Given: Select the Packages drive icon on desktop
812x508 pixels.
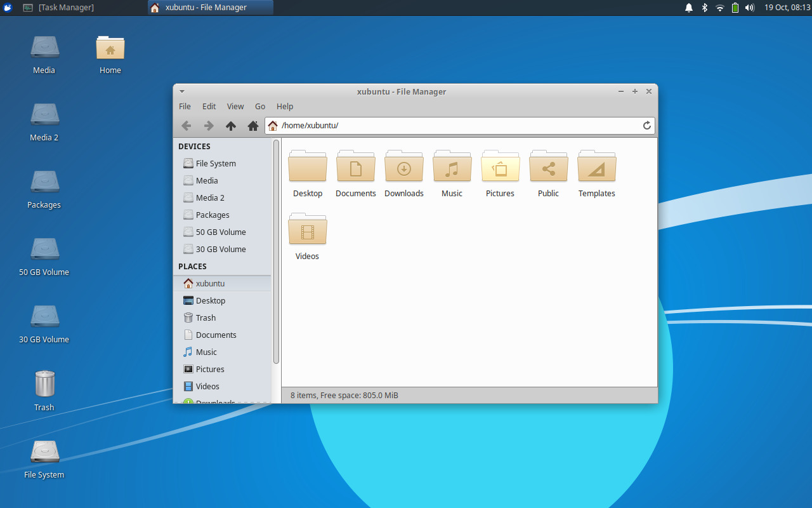Looking at the screenshot, I should [x=44, y=182].
